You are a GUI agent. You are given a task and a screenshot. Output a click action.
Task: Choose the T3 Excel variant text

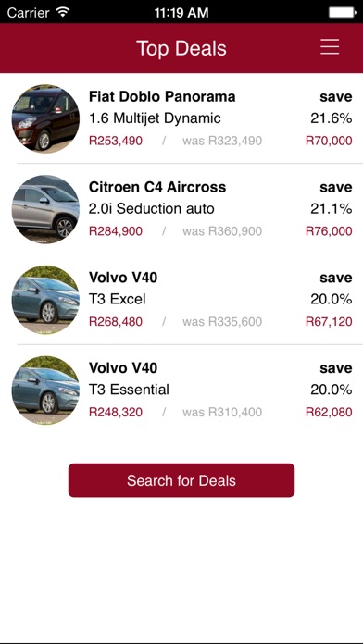tap(118, 299)
